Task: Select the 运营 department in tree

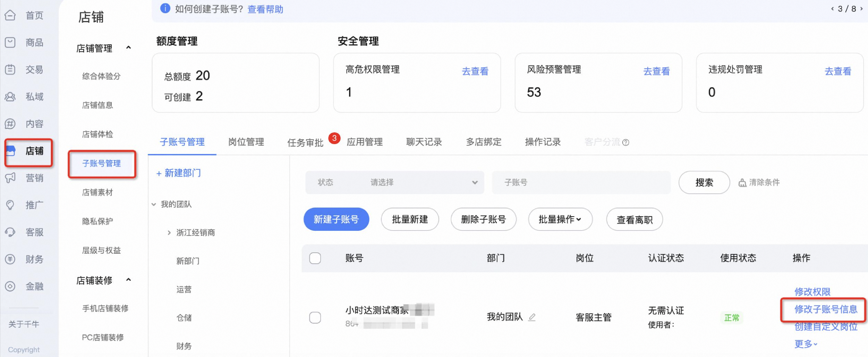Action: [x=184, y=289]
